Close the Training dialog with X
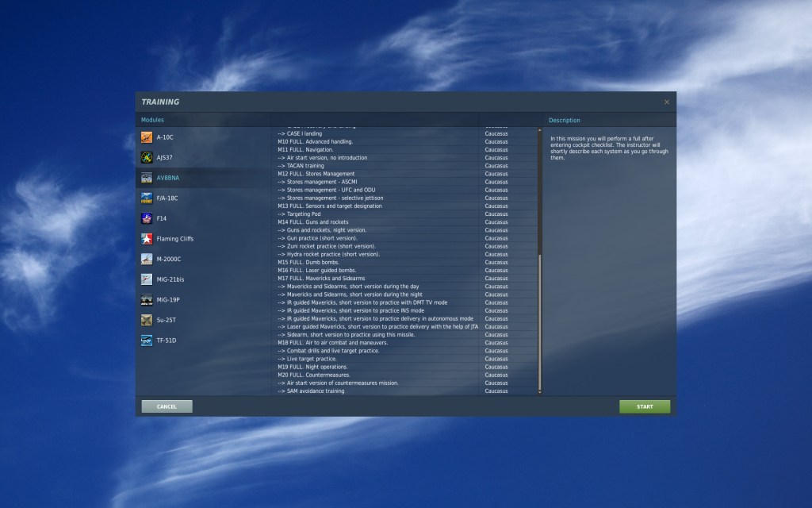Viewport: 812px width, 508px height. 666,102
